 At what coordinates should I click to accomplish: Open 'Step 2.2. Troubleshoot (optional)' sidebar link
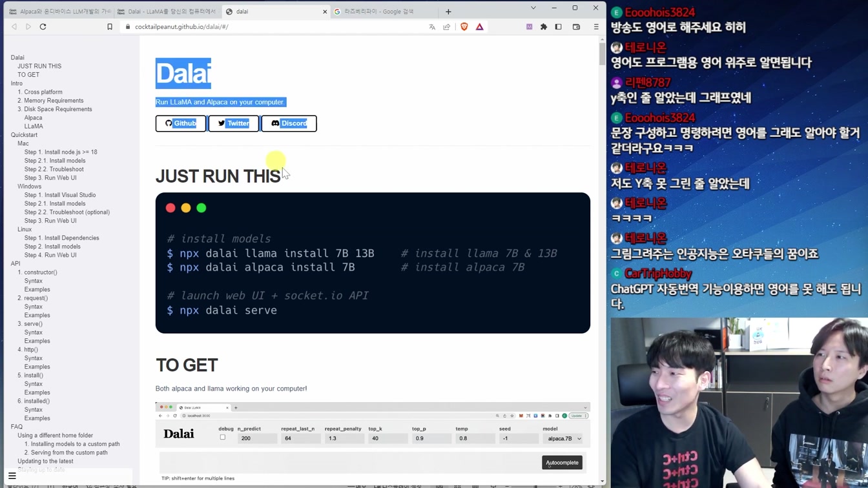(67, 212)
